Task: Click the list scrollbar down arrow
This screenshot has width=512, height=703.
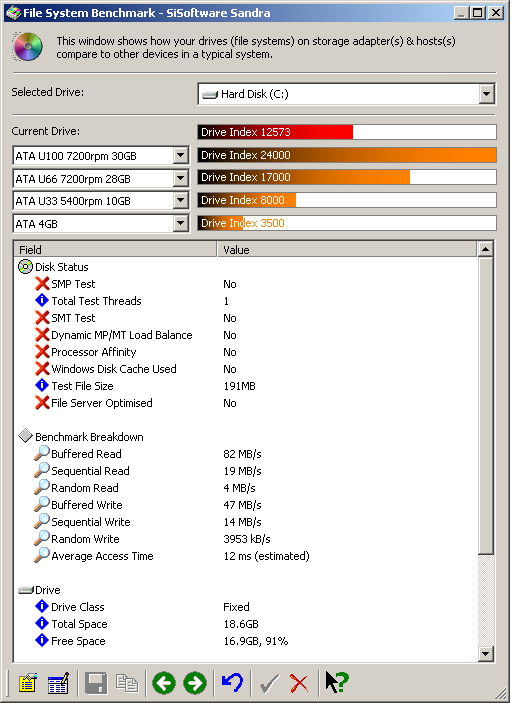Action: click(x=486, y=653)
